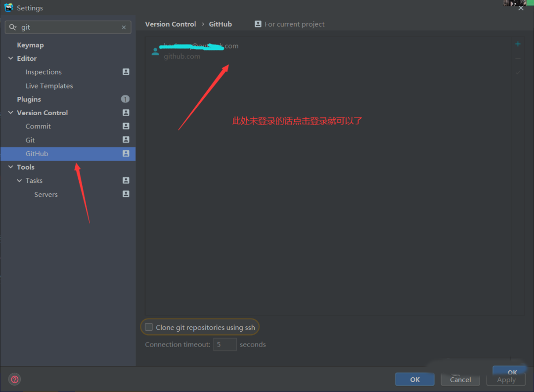Click the Version Control breadcrumb

point(170,24)
